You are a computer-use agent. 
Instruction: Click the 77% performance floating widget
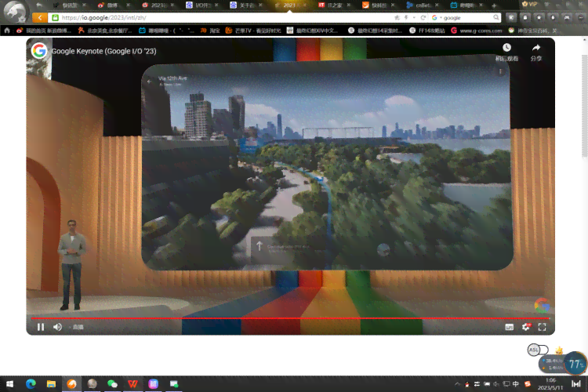tap(575, 364)
